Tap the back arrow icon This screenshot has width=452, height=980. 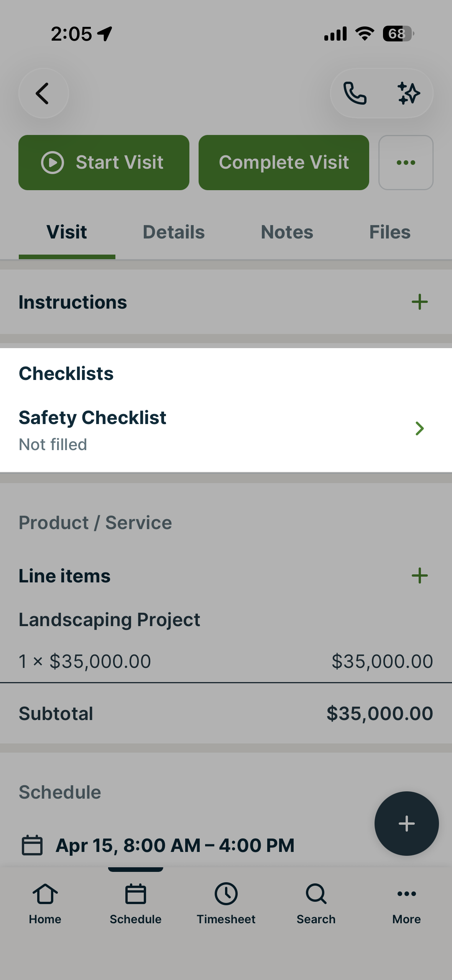tap(43, 93)
